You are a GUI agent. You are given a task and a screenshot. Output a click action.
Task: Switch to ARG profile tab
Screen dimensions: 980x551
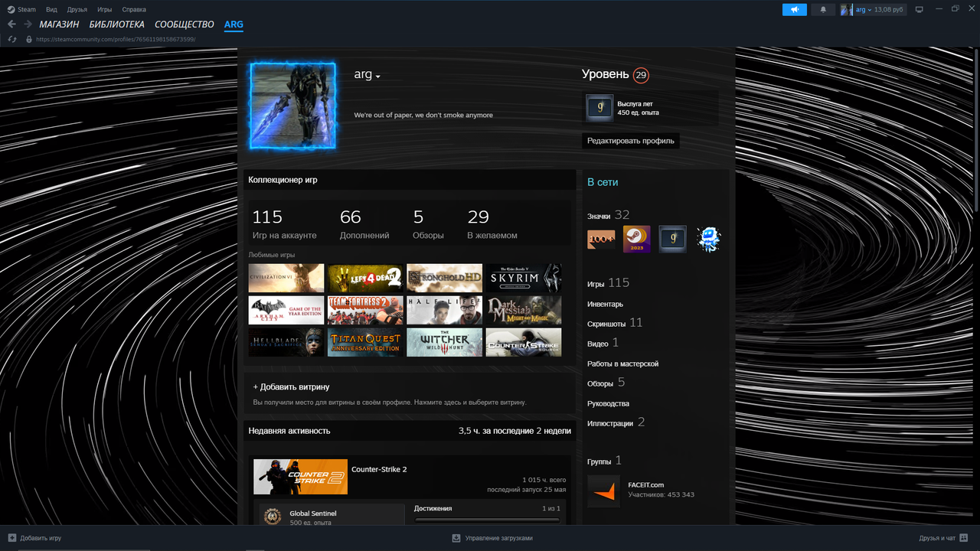(234, 24)
